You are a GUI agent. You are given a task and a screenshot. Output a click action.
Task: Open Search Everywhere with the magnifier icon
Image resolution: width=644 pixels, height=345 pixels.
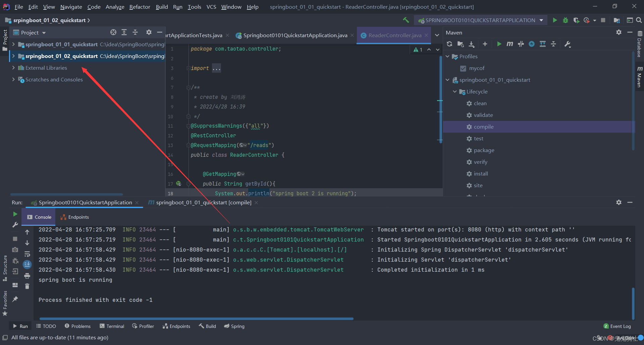point(639,20)
